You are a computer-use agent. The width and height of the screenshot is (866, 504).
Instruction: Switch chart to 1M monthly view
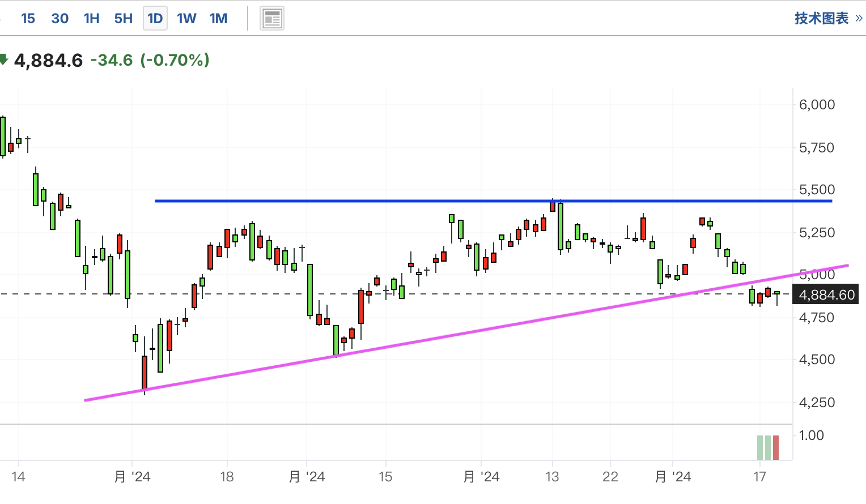click(x=218, y=19)
